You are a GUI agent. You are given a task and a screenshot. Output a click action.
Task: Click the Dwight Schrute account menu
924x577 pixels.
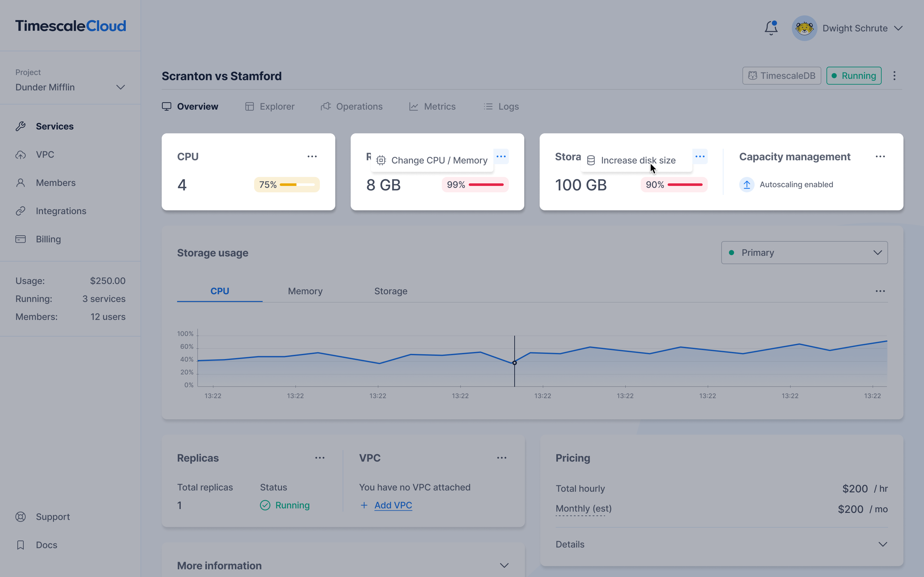851,28
